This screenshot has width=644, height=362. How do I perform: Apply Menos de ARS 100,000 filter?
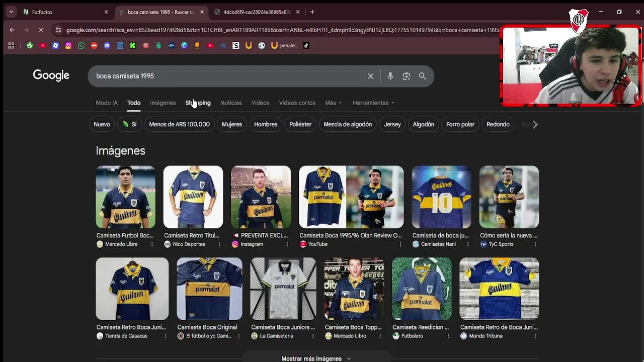[x=180, y=124]
